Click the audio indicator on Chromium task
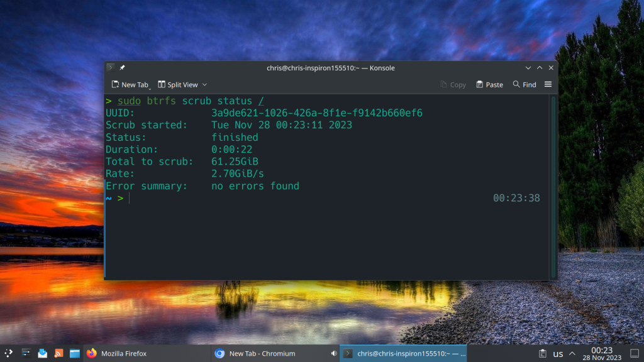 click(x=333, y=353)
